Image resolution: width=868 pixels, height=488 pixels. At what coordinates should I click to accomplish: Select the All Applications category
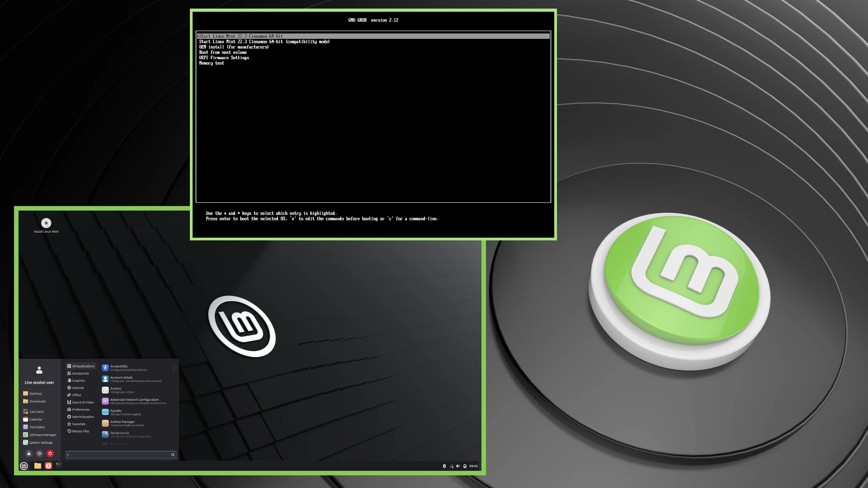pos(81,366)
